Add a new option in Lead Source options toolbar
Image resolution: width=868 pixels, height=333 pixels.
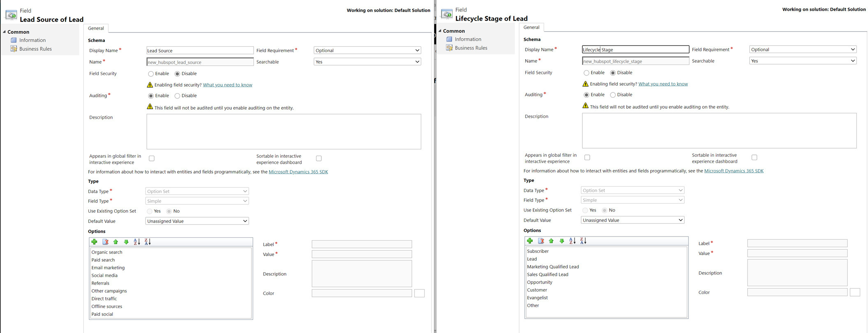95,242
